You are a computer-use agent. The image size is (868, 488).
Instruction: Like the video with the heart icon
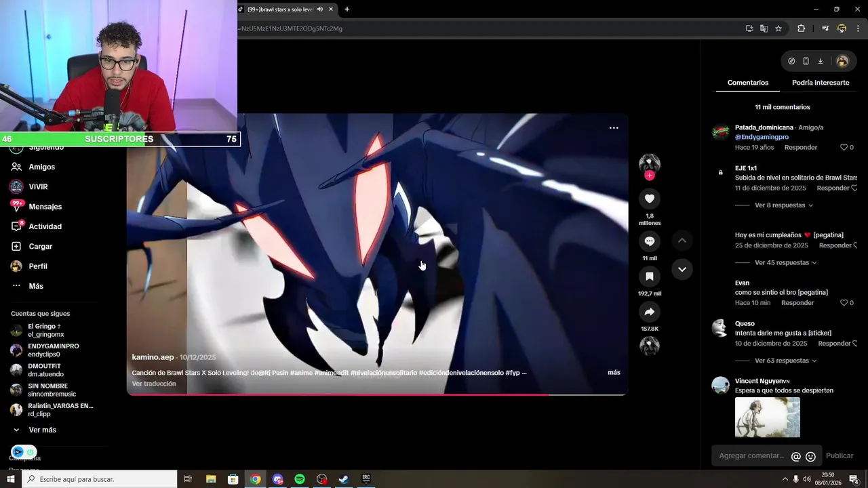[x=649, y=199]
